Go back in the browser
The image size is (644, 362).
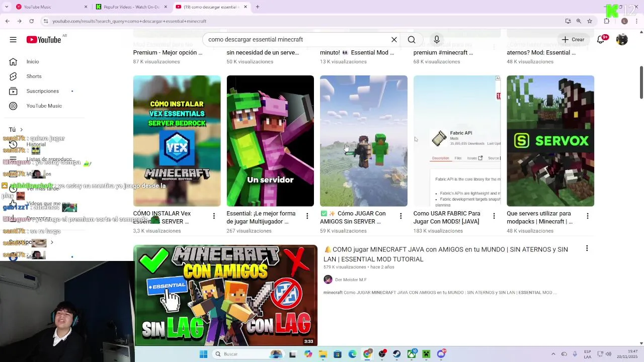tap(7, 21)
